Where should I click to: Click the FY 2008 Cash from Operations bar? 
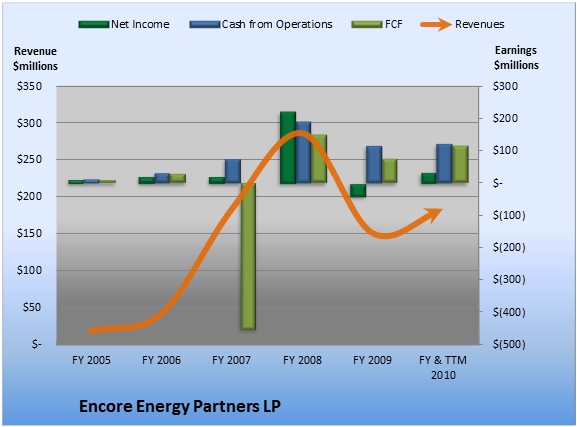[x=304, y=152]
